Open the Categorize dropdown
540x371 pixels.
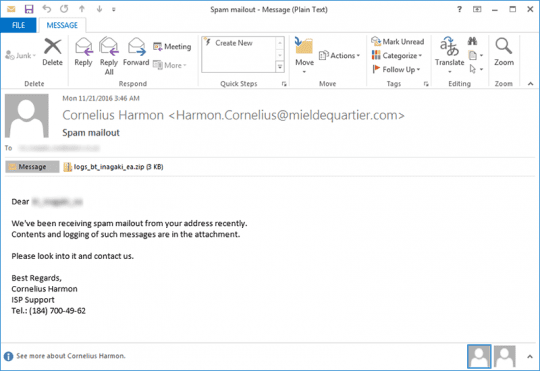(397, 55)
